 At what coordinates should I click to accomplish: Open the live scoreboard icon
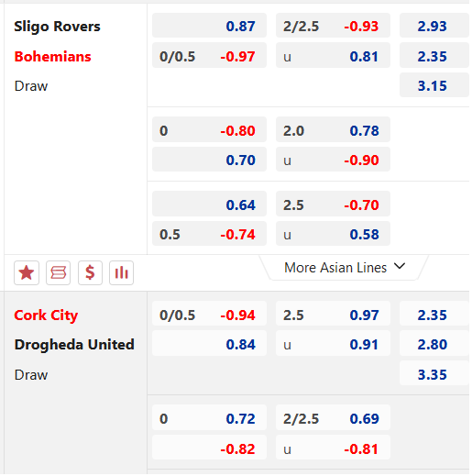58,272
